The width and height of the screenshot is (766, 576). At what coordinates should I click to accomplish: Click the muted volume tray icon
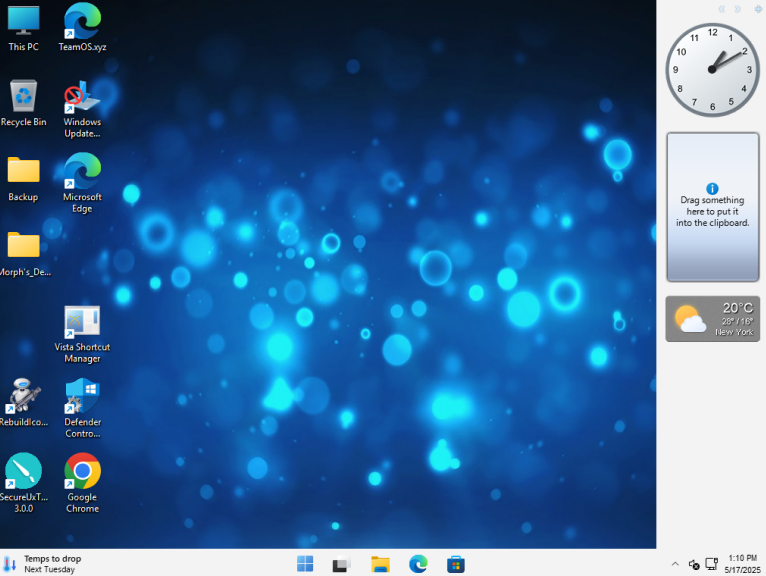pyautogui.click(x=694, y=565)
